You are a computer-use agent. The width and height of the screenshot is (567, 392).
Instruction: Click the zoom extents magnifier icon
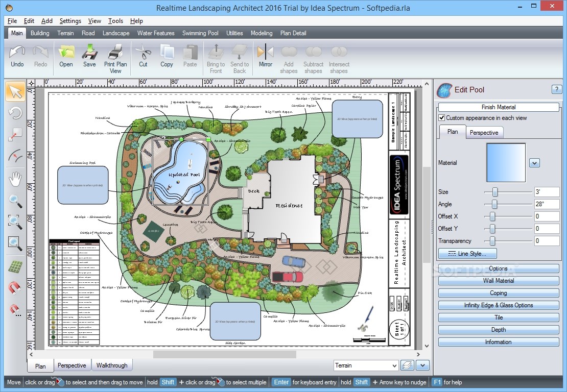pyautogui.click(x=15, y=243)
